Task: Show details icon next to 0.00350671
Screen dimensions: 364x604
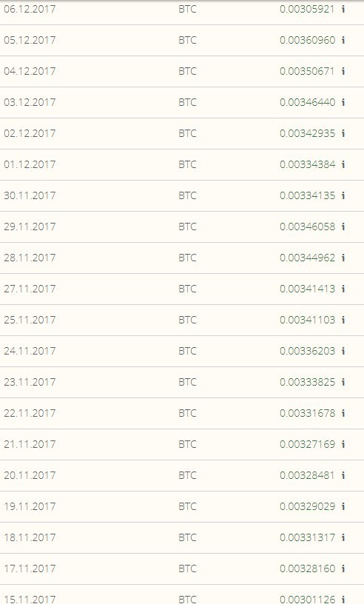Action: [x=343, y=71]
